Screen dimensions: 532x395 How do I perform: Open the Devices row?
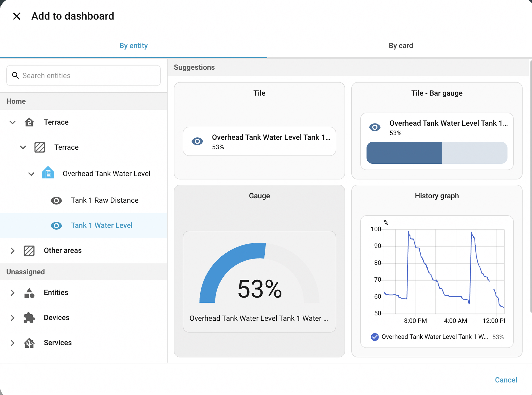pos(84,318)
